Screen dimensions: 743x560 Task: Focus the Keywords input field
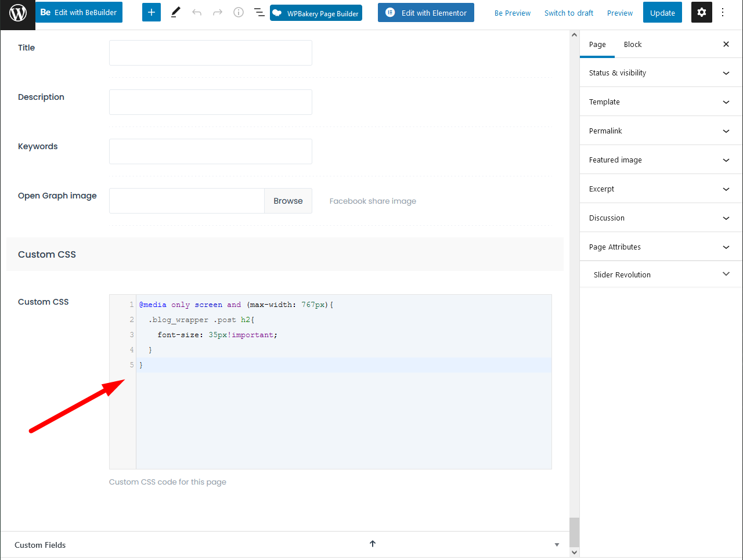pyautogui.click(x=211, y=151)
